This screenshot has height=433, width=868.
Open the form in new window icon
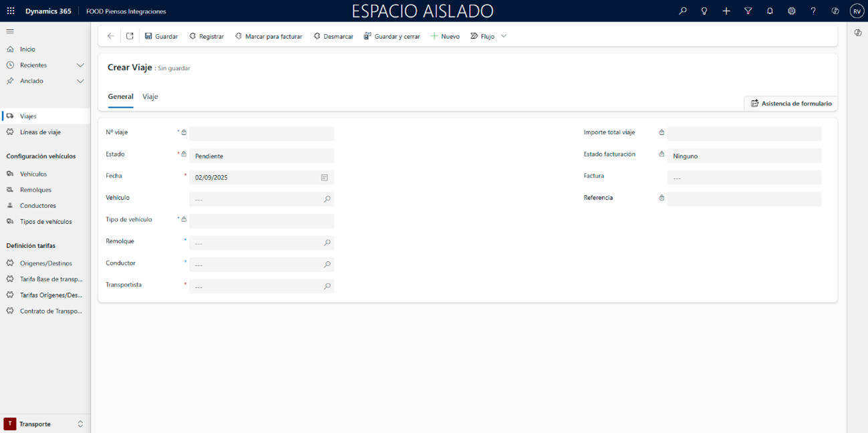(x=130, y=36)
